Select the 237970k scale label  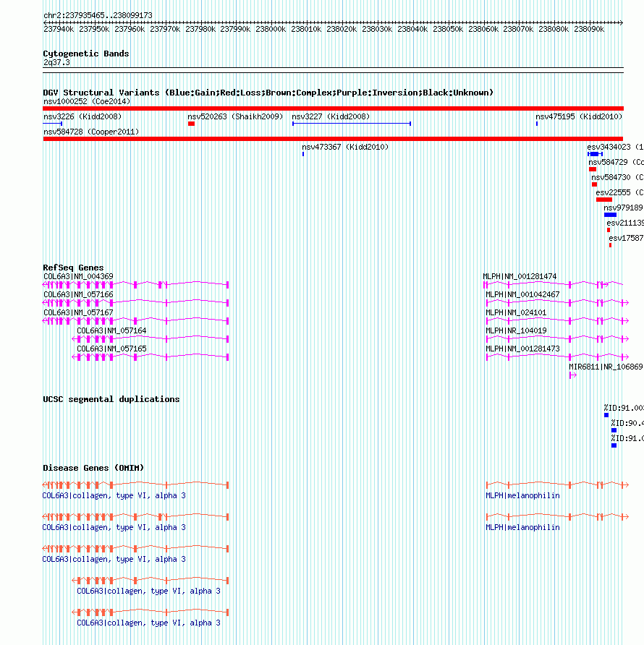click(165, 29)
